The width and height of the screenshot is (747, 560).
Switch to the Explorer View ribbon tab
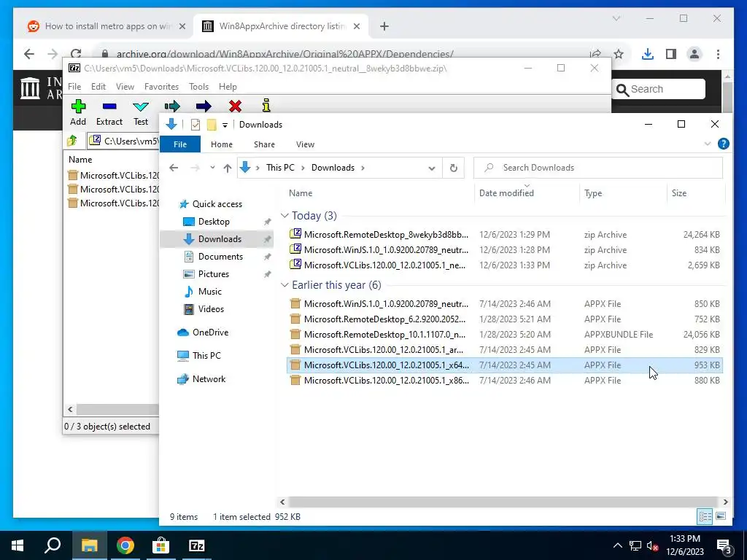coord(305,144)
